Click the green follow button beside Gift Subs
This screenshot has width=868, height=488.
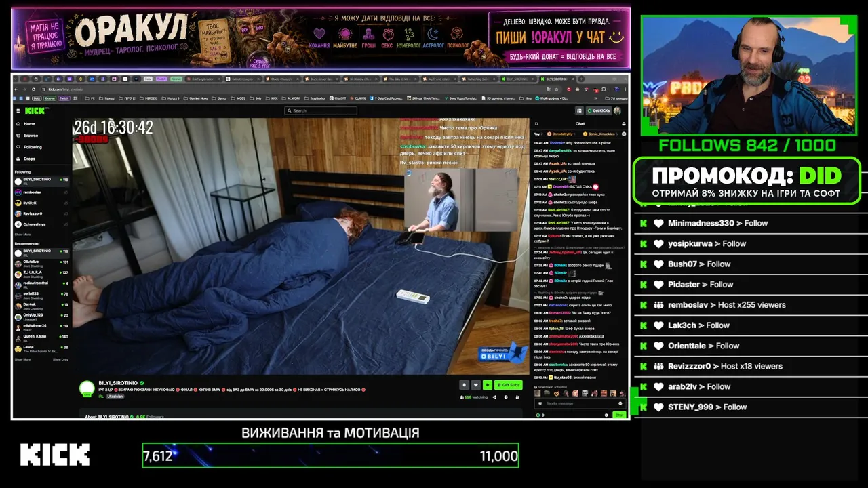pyautogui.click(x=487, y=385)
